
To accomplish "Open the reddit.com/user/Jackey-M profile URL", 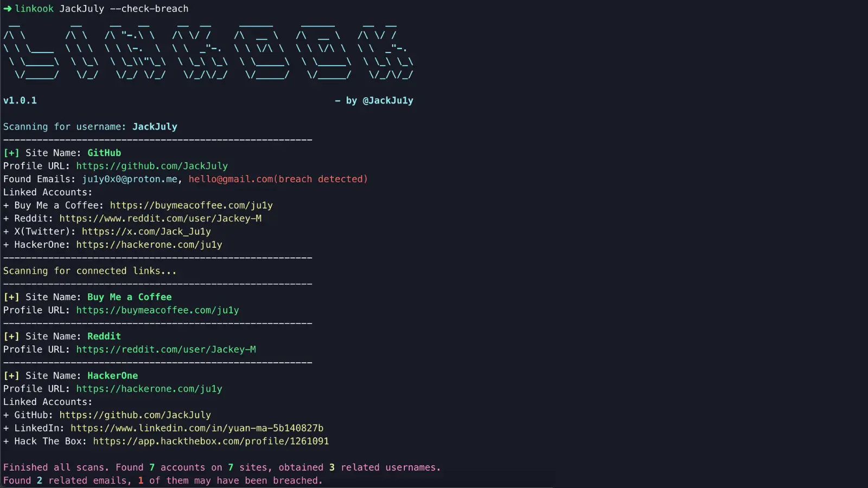I will pyautogui.click(x=166, y=350).
